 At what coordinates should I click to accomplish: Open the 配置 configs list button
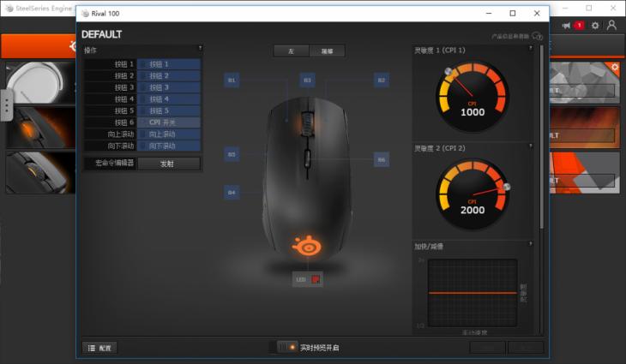point(99,348)
